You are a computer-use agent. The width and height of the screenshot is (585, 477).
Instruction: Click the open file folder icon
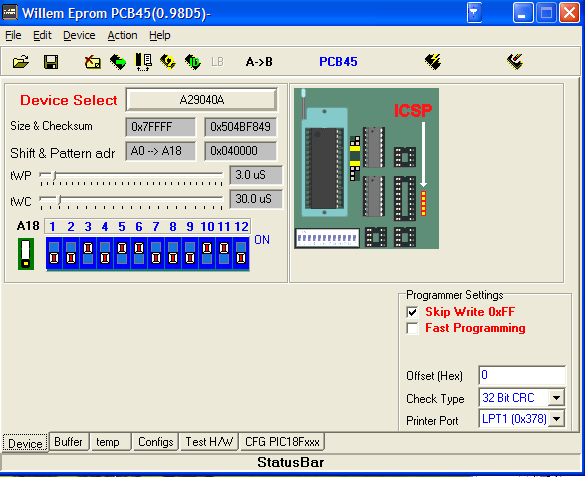pos(21,62)
